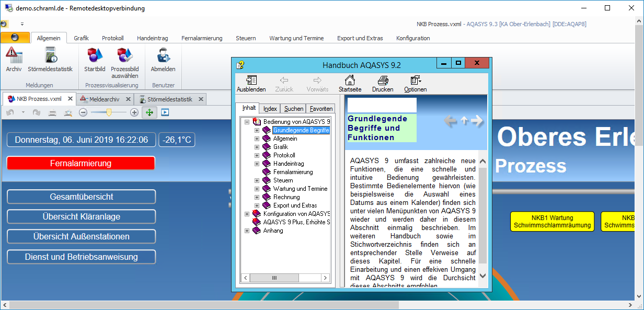Open the orange application orb menu
This screenshot has width=644, height=310.
[15, 38]
